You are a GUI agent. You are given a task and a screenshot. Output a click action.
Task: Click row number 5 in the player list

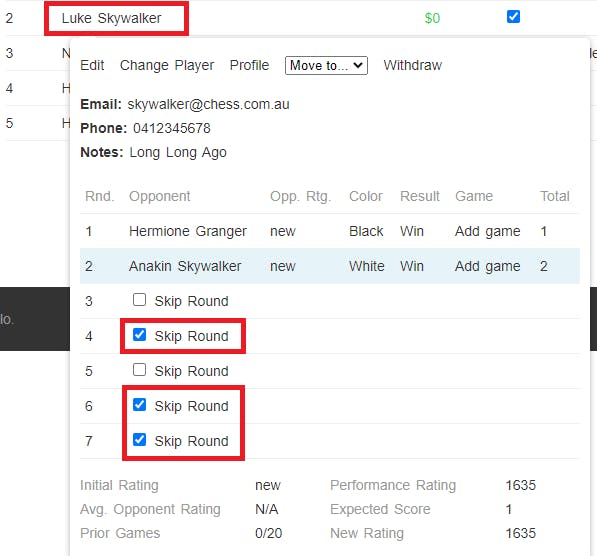coord(10,123)
